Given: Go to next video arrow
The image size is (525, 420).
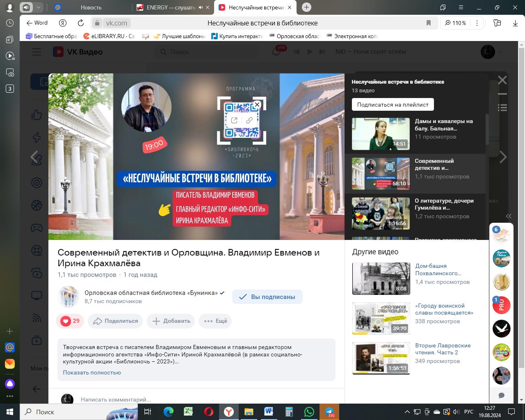Looking at the screenshot, I should (x=503, y=157).
